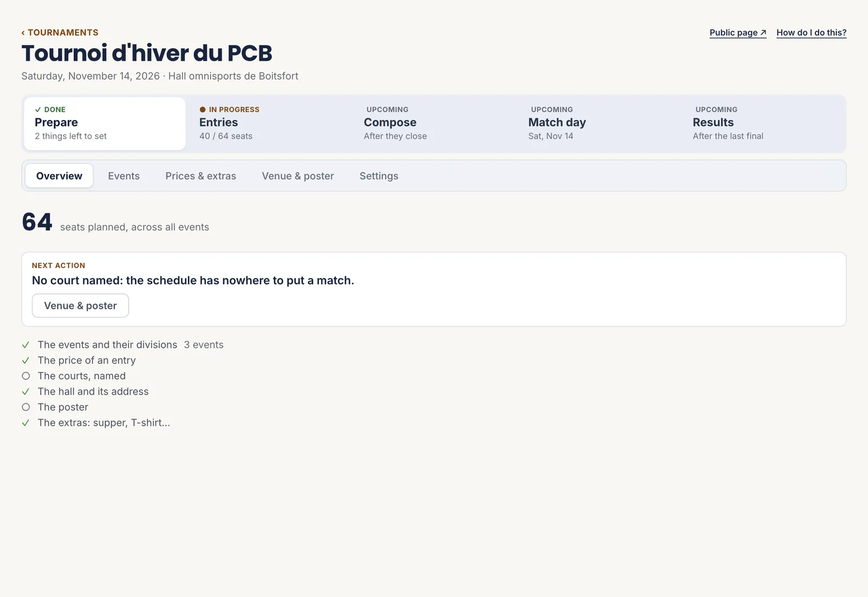Screen dimensions: 868x597
Task: Open the Public page link
Action: tap(738, 33)
